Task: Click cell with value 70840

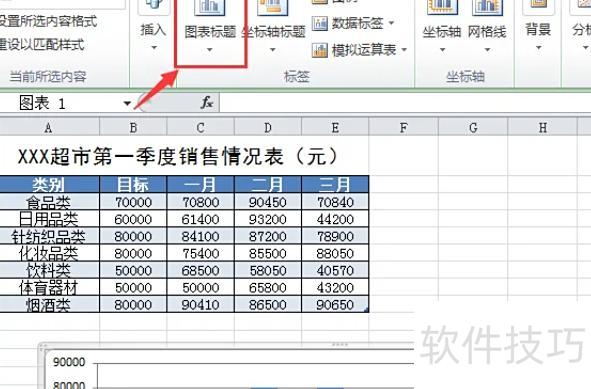Action: point(335,202)
